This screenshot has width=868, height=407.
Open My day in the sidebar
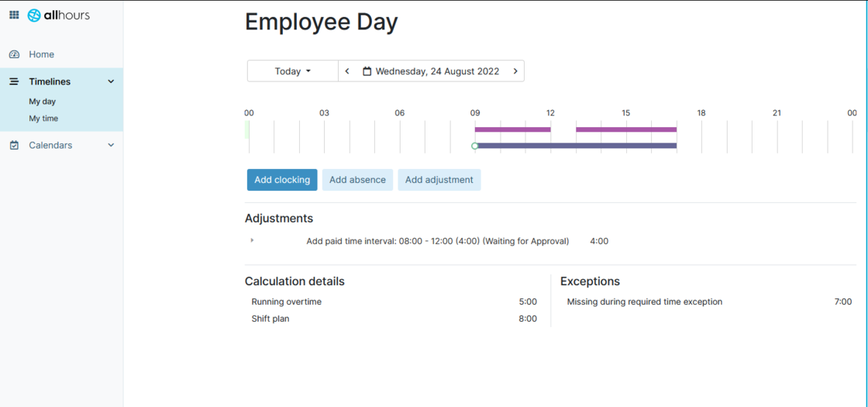[43, 102]
